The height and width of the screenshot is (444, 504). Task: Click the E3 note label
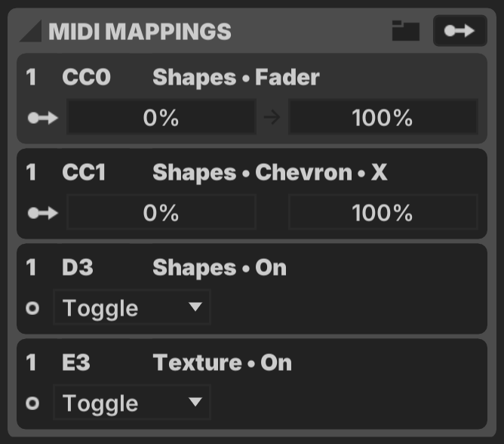click(x=76, y=362)
